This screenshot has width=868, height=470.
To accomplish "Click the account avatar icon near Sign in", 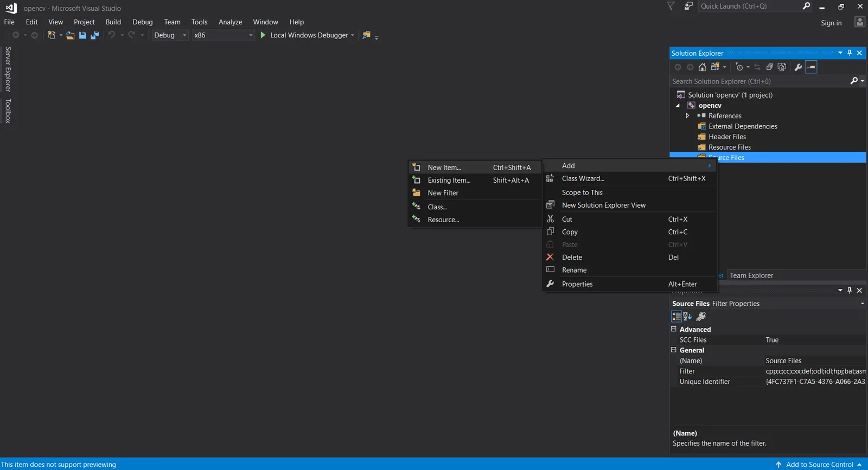I will 860,22.
